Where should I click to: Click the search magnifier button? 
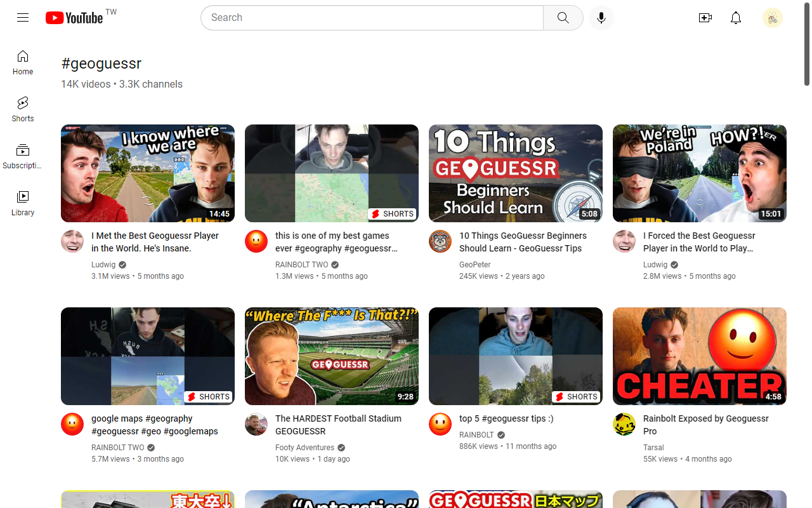(x=563, y=18)
